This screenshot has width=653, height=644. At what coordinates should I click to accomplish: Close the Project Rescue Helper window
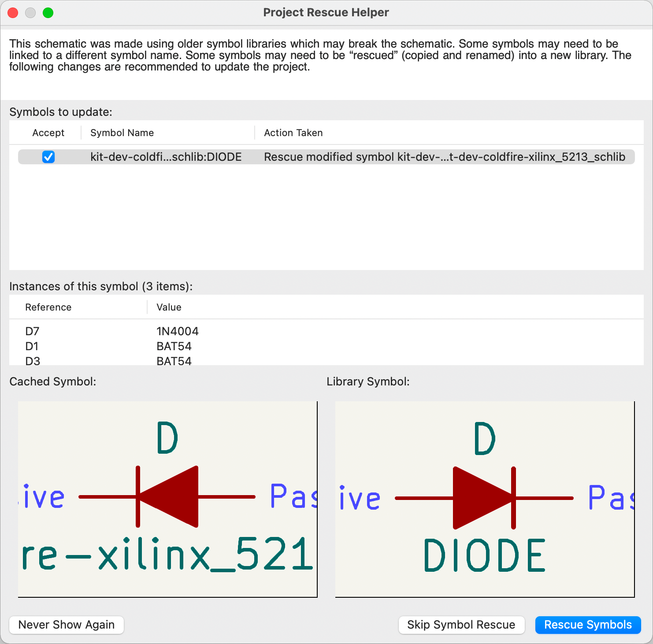click(x=13, y=13)
